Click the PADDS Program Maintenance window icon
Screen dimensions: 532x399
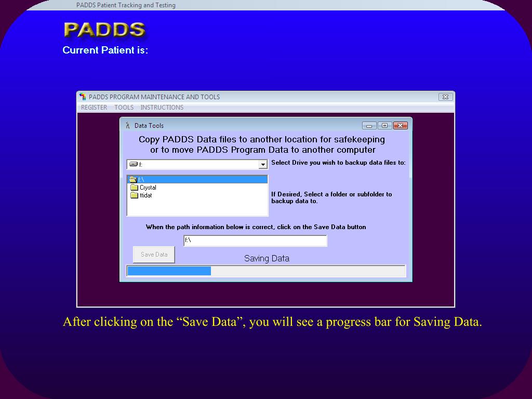click(x=83, y=97)
